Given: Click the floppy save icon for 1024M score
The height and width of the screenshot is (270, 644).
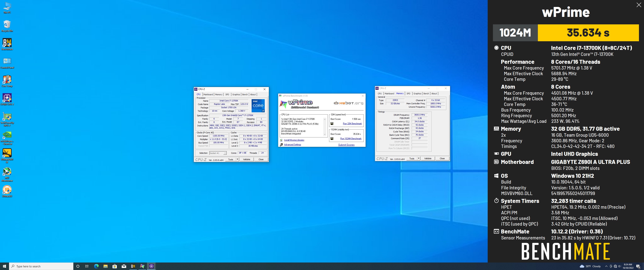Looking at the screenshot, I should point(332,139).
